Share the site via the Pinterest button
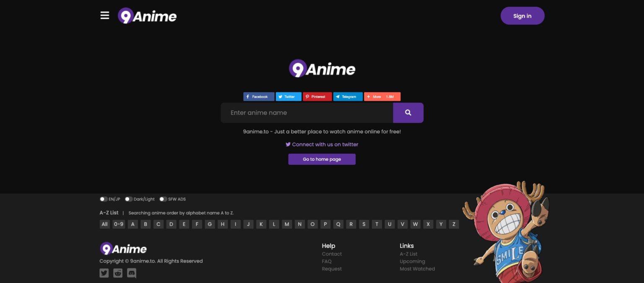644x283 pixels. point(317,96)
